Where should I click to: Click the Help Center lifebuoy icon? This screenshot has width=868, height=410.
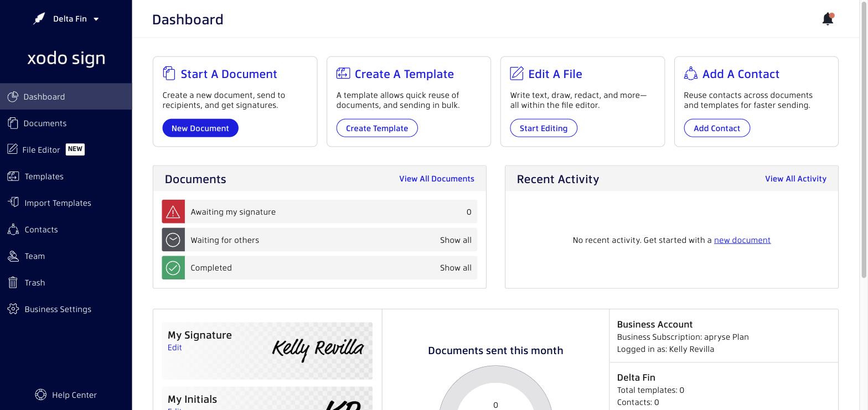click(40, 395)
